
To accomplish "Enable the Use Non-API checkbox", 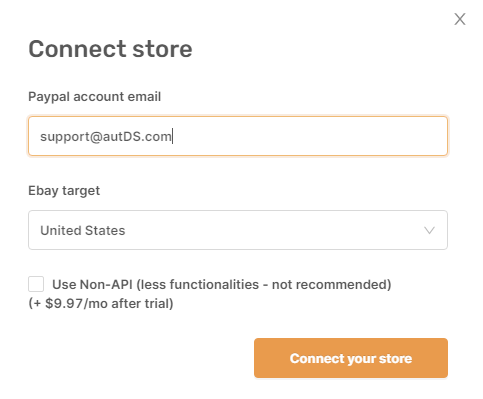I will pos(36,284).
